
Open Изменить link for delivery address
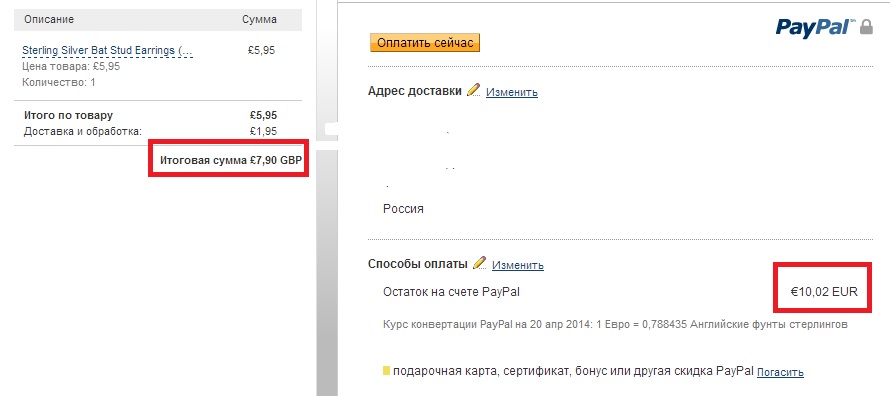[x=511, y=92]
